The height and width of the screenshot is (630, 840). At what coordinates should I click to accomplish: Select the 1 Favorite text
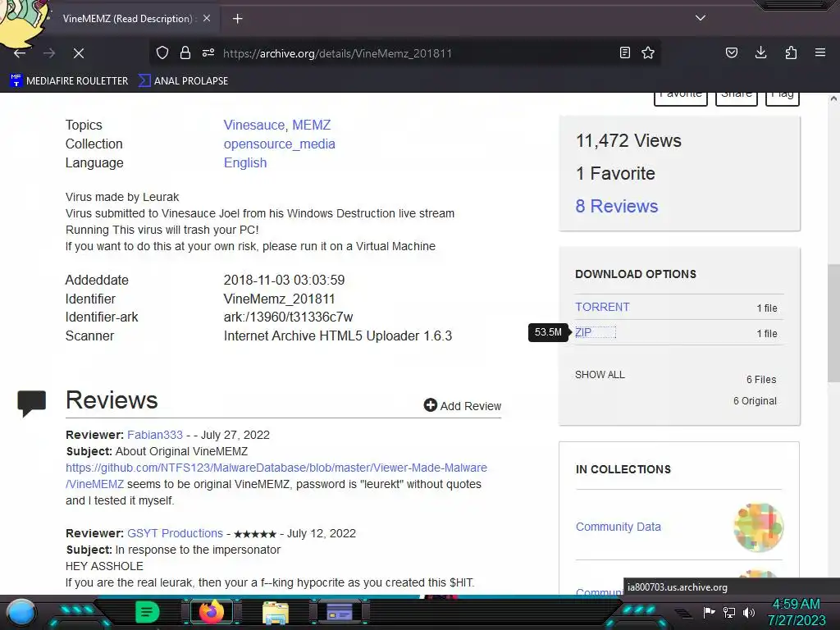(615, 174)
